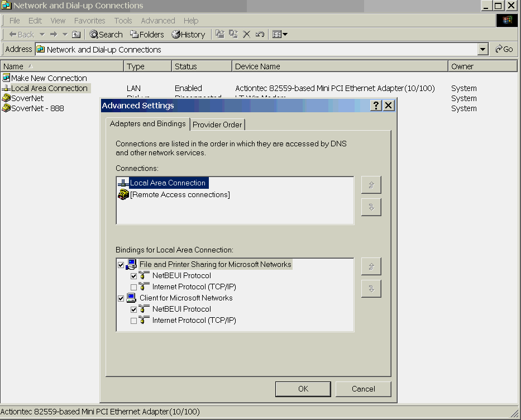Click the History toolbar icon
The height and width of the screenshot is (420, 521).
point(188,35)
